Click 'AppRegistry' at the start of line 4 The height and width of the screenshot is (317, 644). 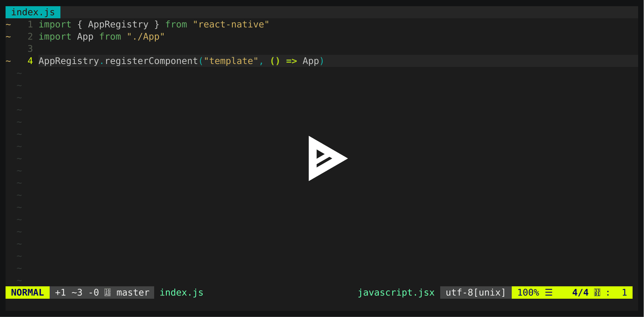coord(69,61)
